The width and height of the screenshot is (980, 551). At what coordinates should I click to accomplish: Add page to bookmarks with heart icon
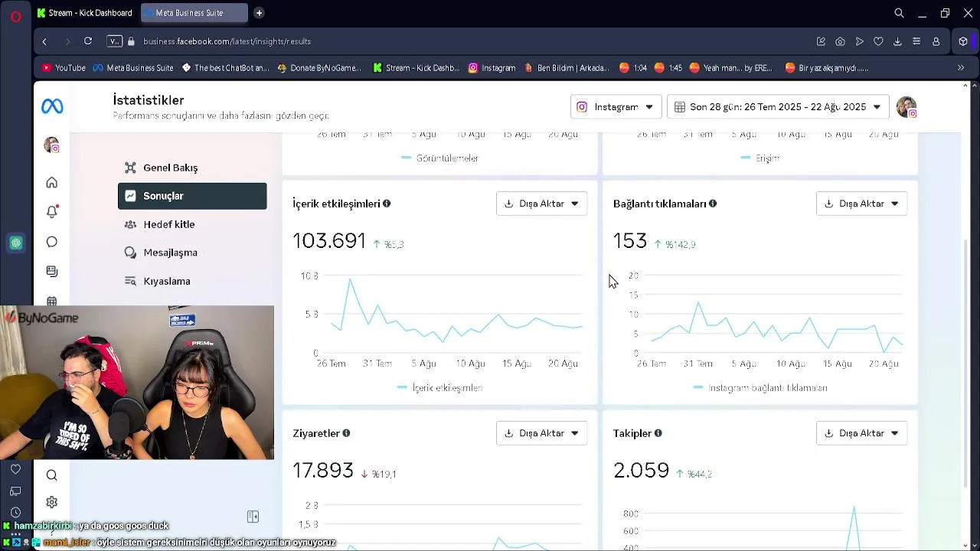[x=878, y=41]
